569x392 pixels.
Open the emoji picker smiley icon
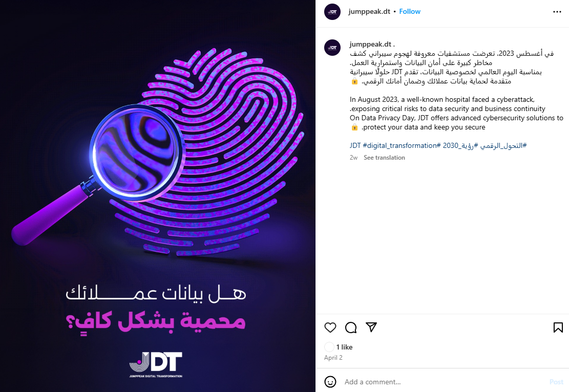330,382
